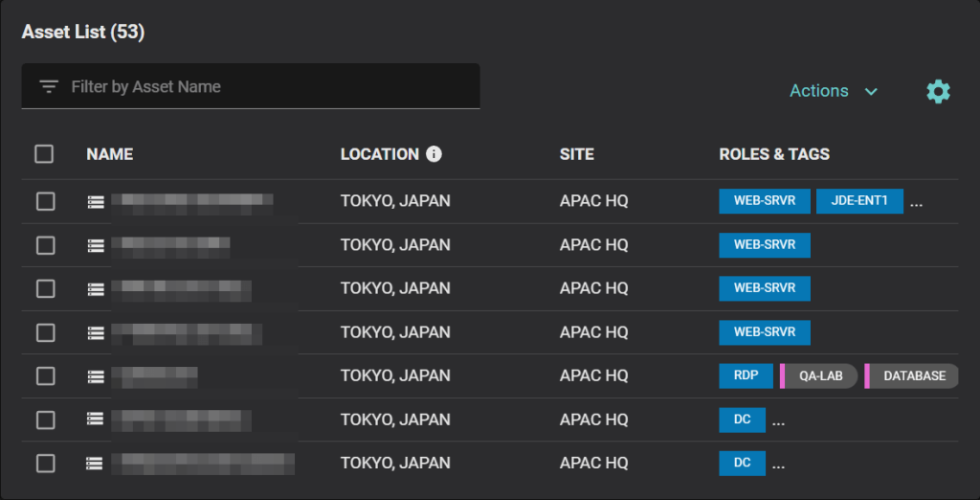This screenshot has width=980, height=500.
Task: Expand ellipsis in the last DC row
Action: coord(778,466)
